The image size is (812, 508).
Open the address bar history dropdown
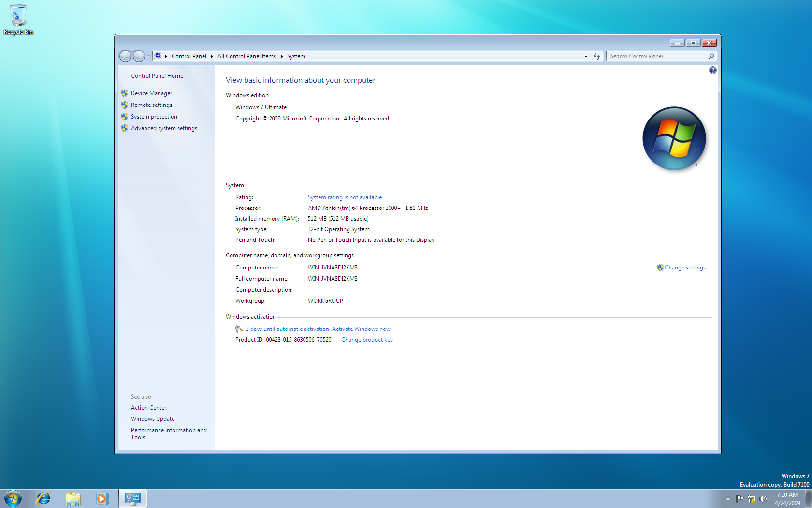point(585,56)
